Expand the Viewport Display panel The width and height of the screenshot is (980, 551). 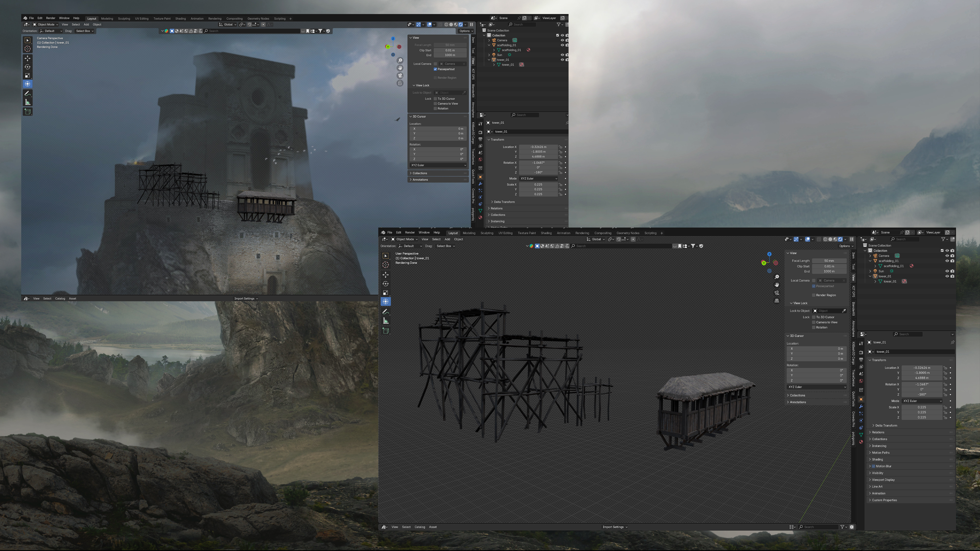pyautogui.click(x=883, y=480)
